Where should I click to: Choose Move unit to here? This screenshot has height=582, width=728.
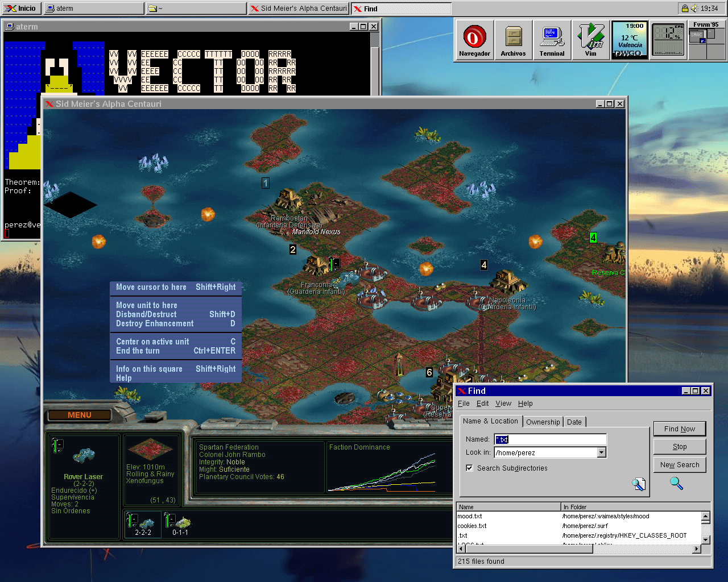pyautogui.click(x=176, y=305)
